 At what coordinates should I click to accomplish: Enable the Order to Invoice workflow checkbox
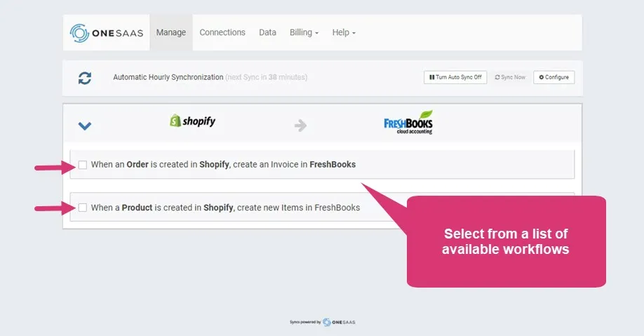pyautogui.click(x=83, y=165)
